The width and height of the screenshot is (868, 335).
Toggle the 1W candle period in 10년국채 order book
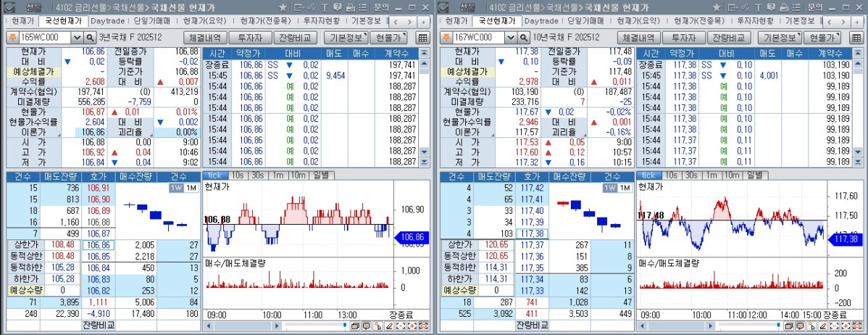tap(609, 189)
